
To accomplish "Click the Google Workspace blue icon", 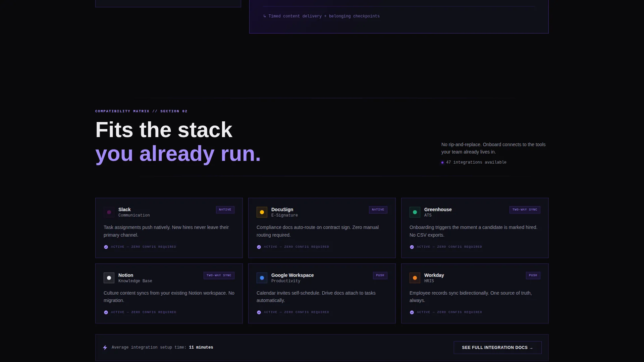I will (x=262, y=278).
